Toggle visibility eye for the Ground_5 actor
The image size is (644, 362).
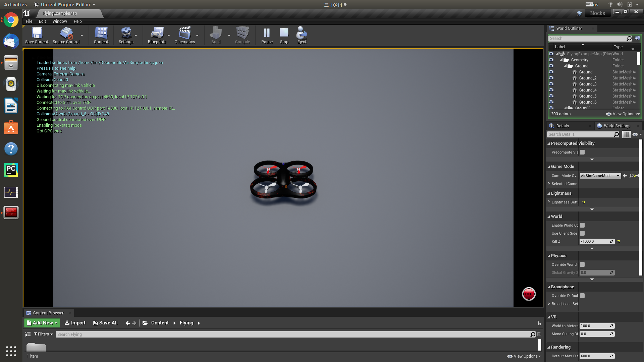coord(551,96)
